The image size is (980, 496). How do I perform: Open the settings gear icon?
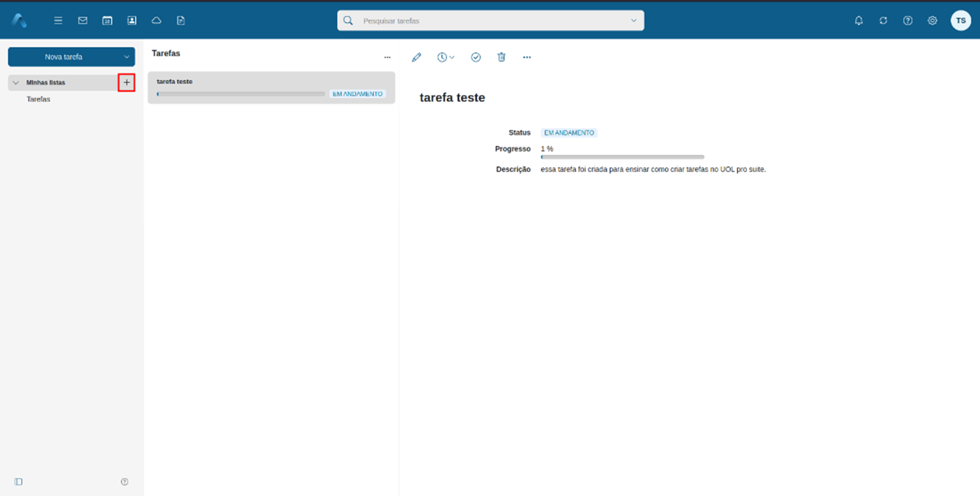(932, 20)
